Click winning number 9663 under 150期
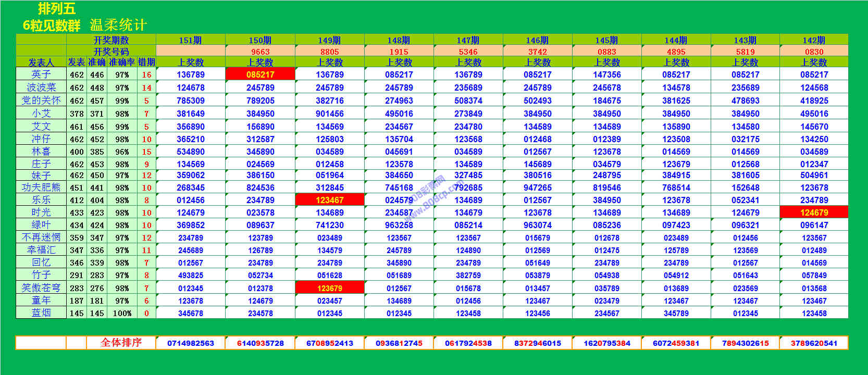Image resolution: width=868 pixels, height=375 pixels. (260, 52)
